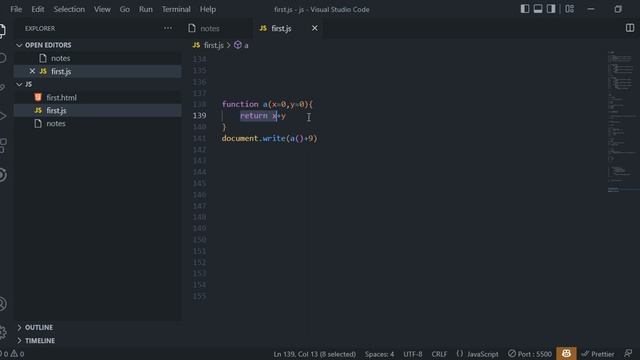Open notes file in JS folder
The image size is (640, 360).
point(56,123)
